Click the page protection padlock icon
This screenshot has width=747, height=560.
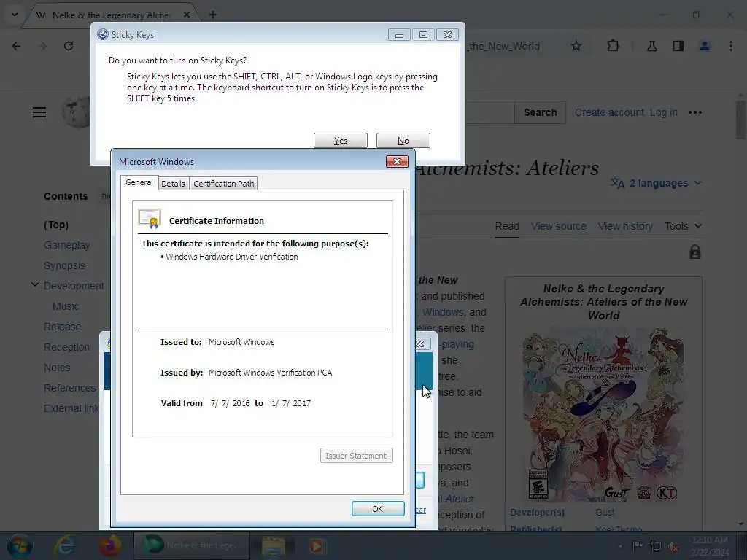695,252
